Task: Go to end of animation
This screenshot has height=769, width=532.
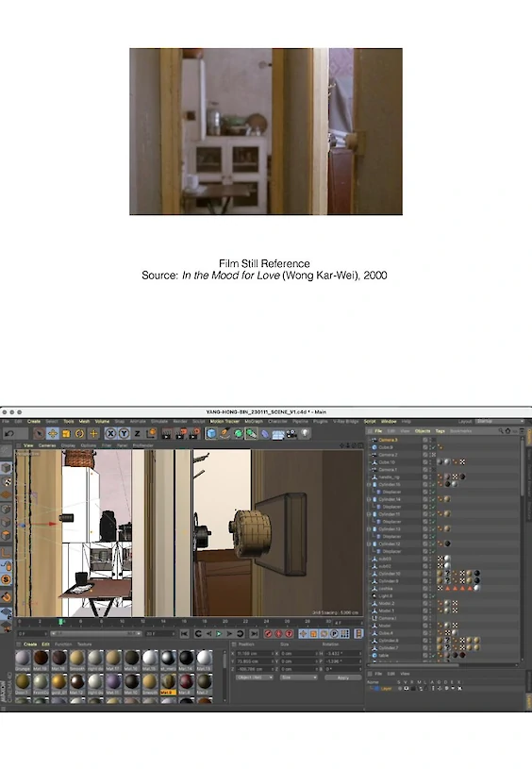Action: click(x=254, y=634)
